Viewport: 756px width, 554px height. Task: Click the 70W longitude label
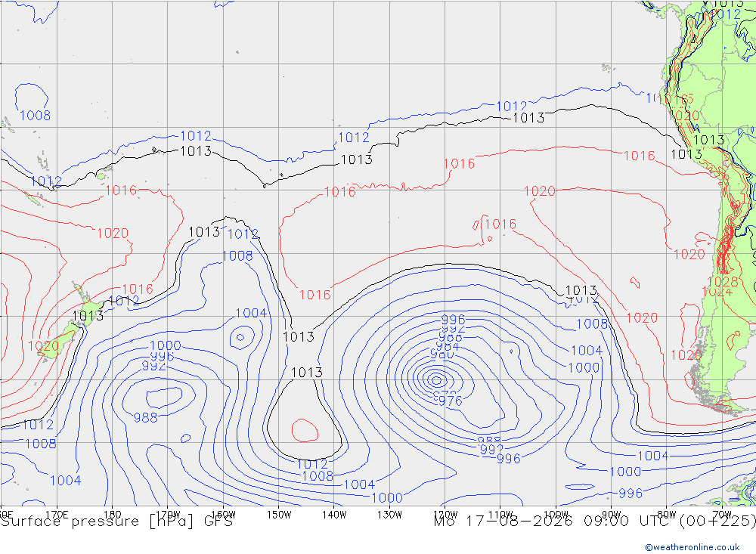[722, 515]
